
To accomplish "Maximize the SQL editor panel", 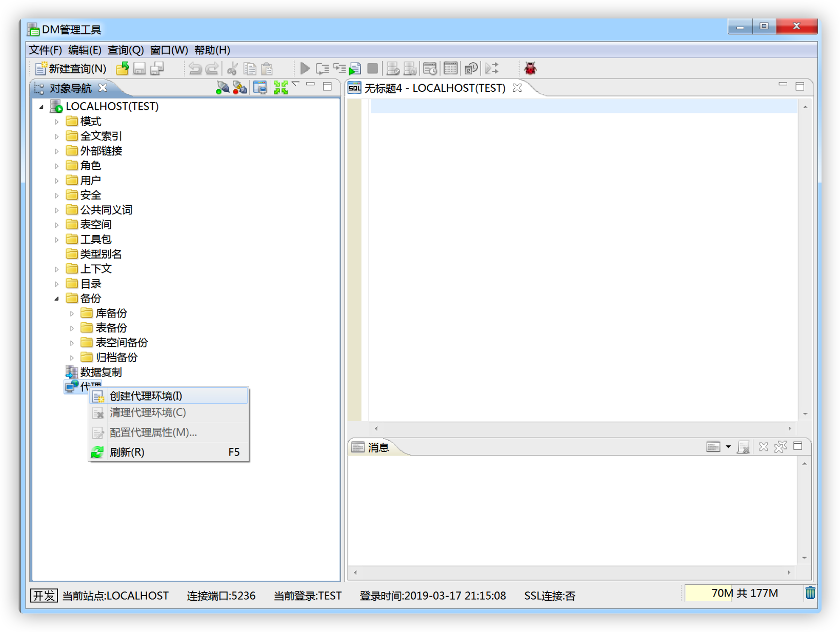I will [799, 86].
